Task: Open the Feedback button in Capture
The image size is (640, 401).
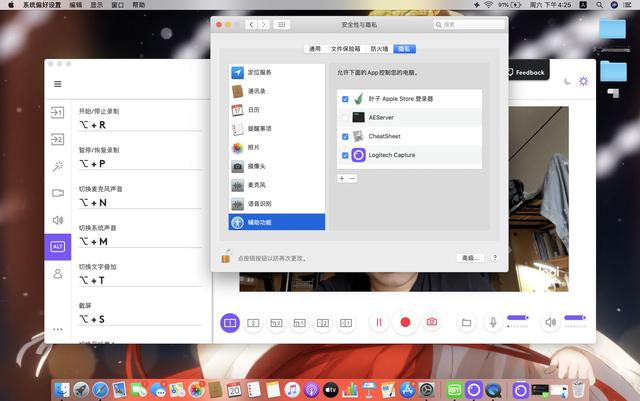Action: click(527, 72)
